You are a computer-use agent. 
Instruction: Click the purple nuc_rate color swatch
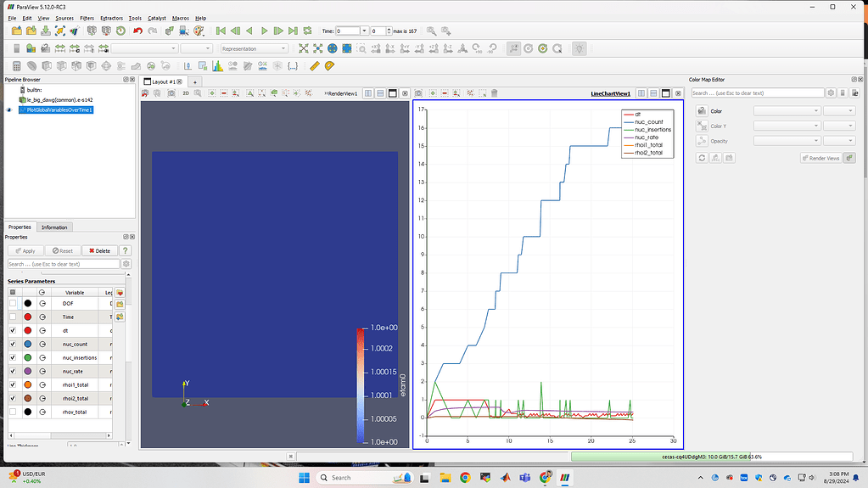[x=27, y=371]
